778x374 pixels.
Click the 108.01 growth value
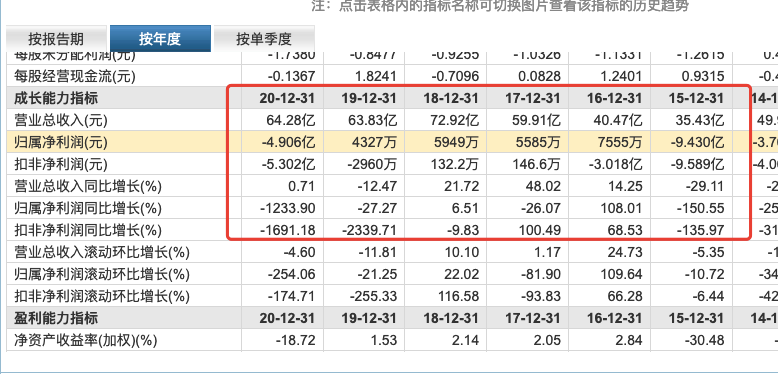622,208
